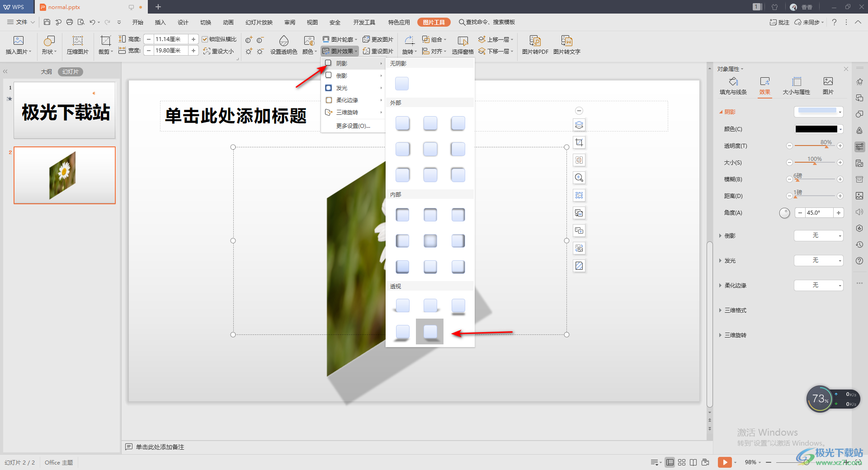Open Shadow (阴影) submenu item
The height and width of the screenshot is (470, 868).
coord(354,63)
